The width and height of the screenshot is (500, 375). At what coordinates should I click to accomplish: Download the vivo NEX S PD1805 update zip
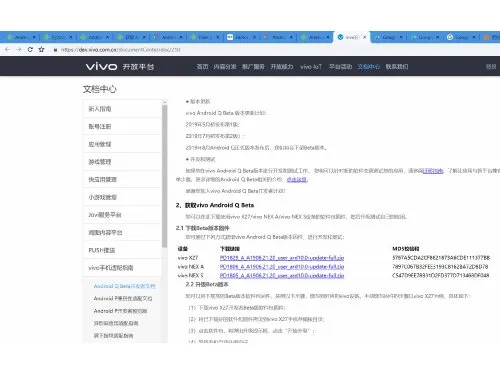[x=282, y=276]
